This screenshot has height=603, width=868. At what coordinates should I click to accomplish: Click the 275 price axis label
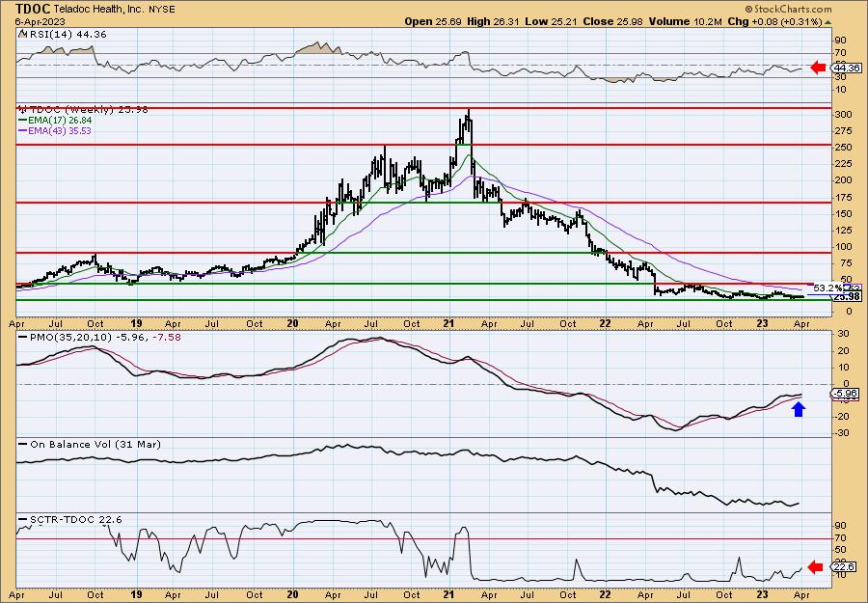[844, 130]
